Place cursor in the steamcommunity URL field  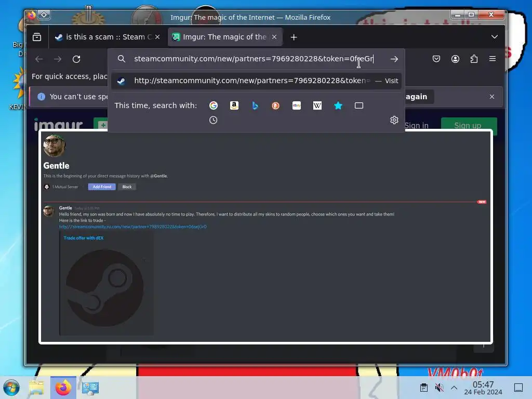[254, 59]
